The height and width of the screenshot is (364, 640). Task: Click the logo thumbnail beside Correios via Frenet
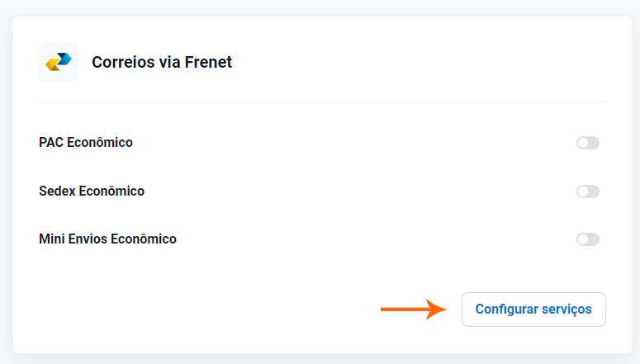59,62
